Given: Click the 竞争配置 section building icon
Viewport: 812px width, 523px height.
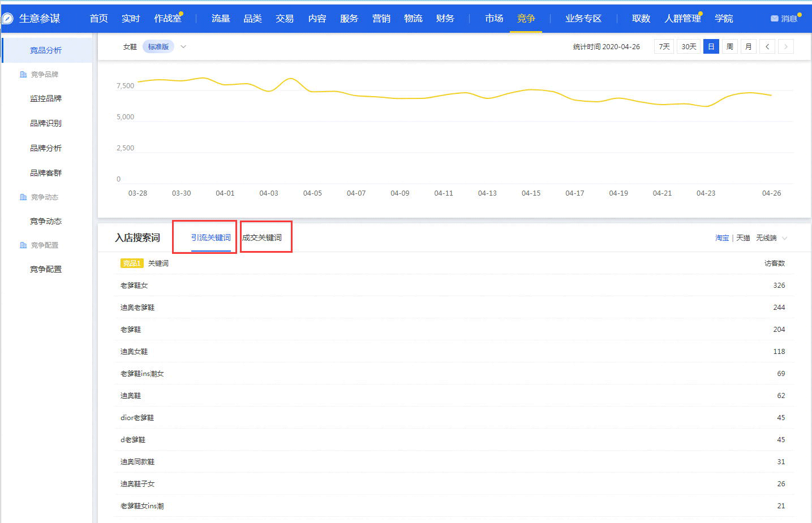Looking at the screenshot, I should click(23, 245).
